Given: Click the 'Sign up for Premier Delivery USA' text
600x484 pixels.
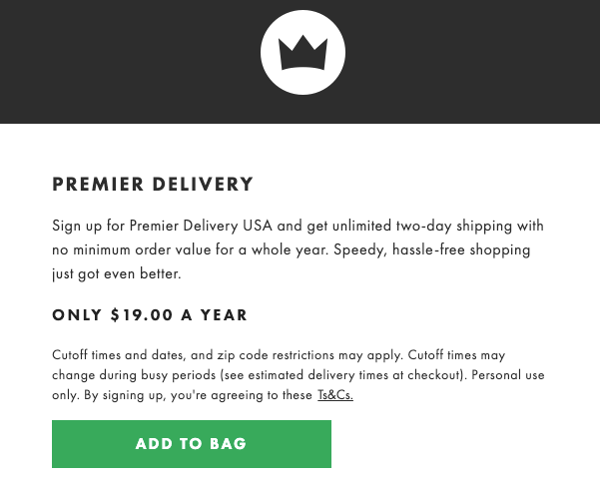Looking at the screenshot, I should tap(162, 226).
